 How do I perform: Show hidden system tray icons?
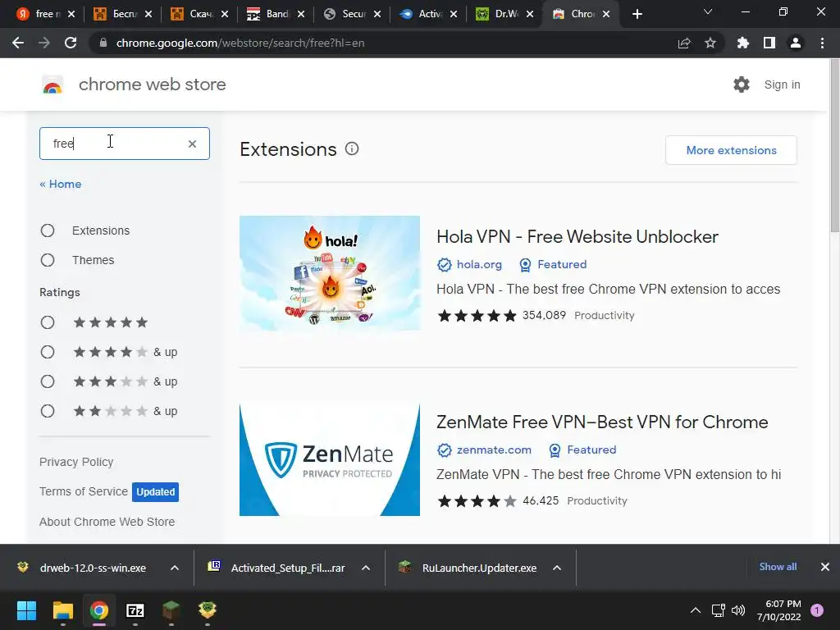coord(696,610)
